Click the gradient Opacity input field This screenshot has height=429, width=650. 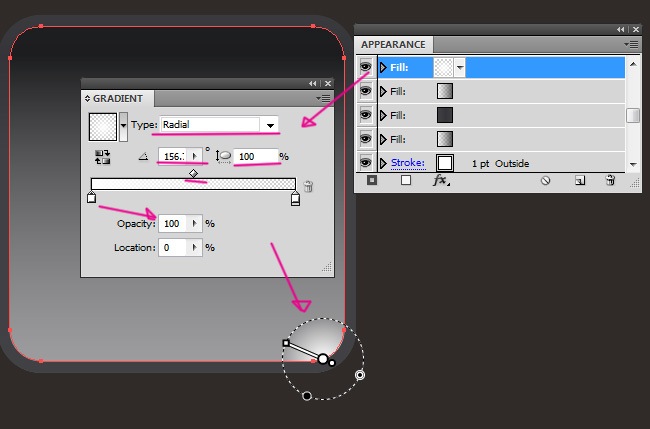tap(173, 224)
